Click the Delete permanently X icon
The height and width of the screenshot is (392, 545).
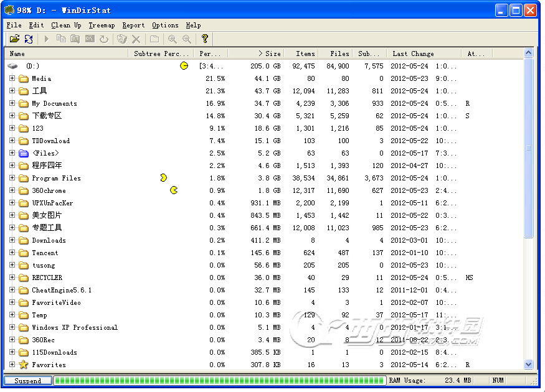(136, 39)
